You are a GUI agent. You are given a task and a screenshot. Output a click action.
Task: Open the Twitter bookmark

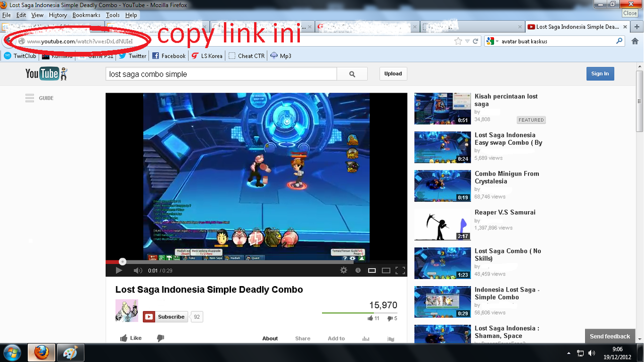(x=132, y=56)
